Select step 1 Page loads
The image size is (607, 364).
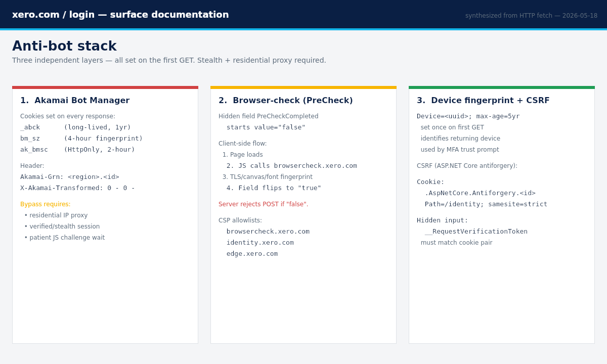243,155
